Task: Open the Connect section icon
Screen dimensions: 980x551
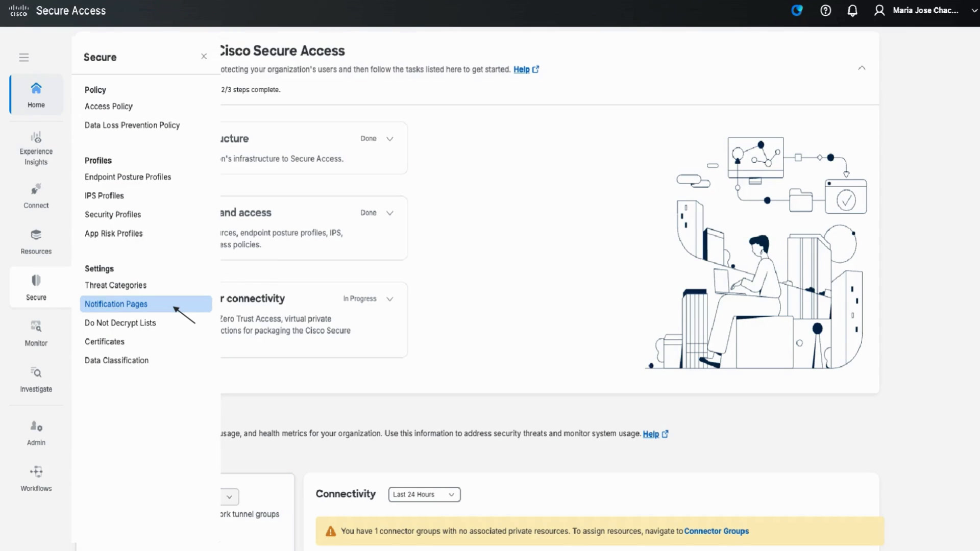Action: tap(36, 190)
